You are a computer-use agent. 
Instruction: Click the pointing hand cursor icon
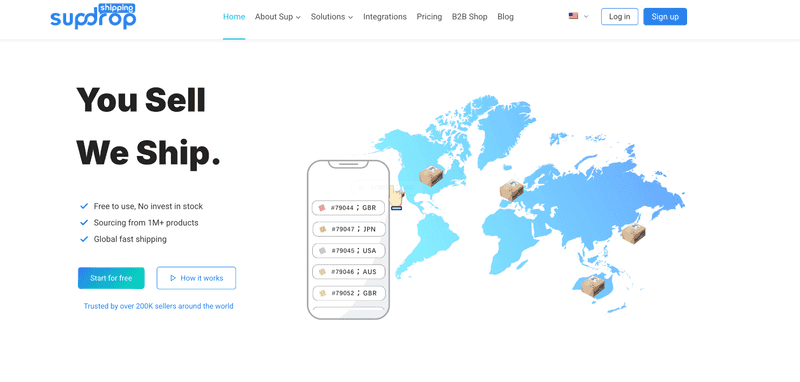(x=396, y=198)
